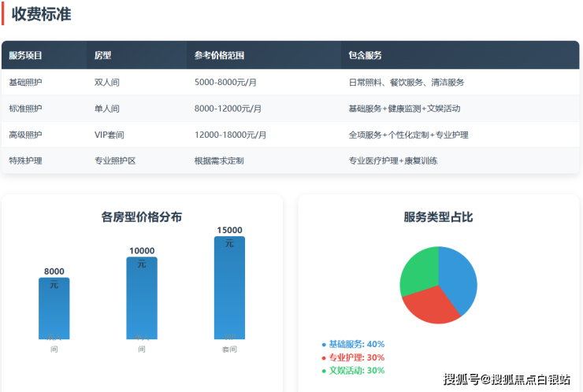
Task: Click the 房型 column header
Action: pos(102,56)
